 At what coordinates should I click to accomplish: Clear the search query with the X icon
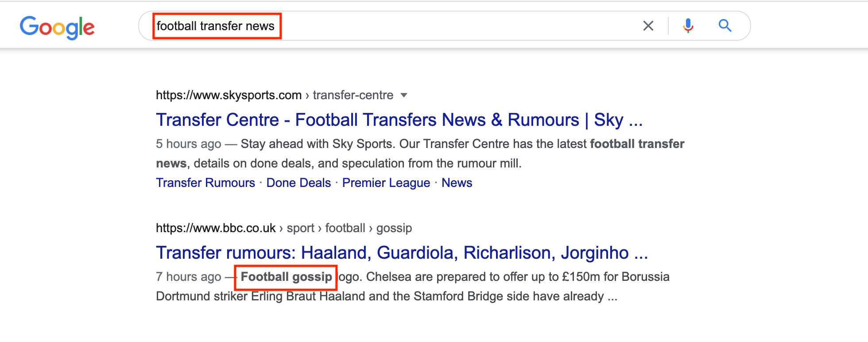648,26
